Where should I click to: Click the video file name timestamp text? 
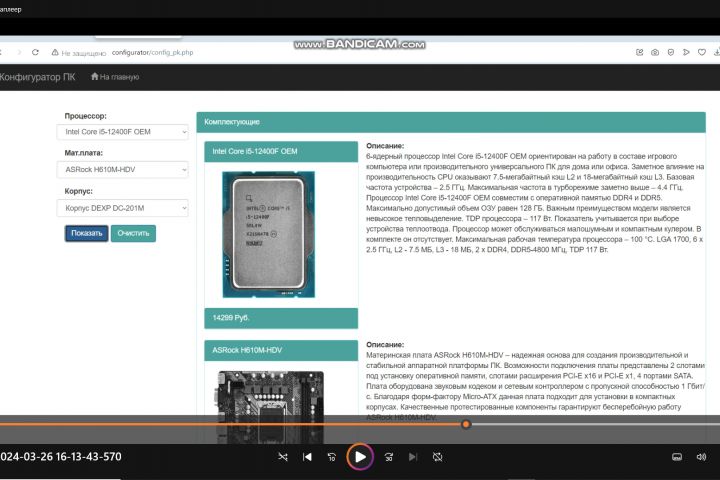[x=61, y=457]
